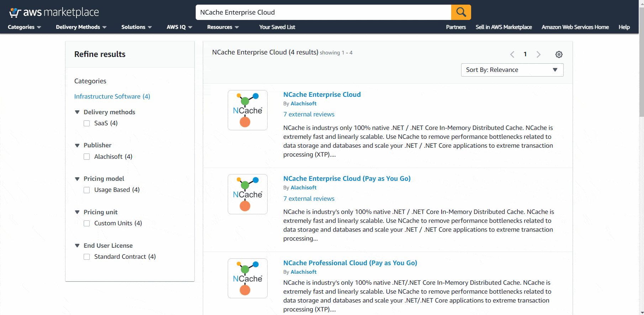This screenshot has height=315, width=644.
Task: Check the Standard Contract license filter
Action: click(87, 257)
